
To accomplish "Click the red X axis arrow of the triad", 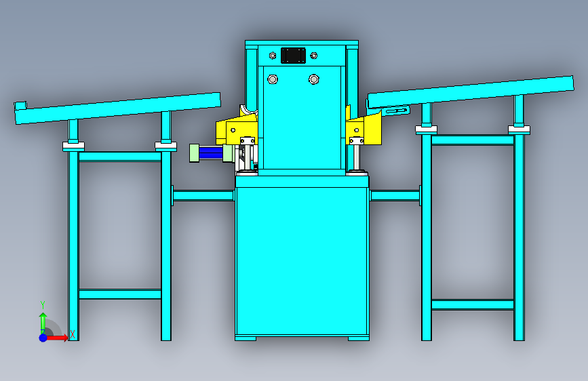I will tap(56, 338).
